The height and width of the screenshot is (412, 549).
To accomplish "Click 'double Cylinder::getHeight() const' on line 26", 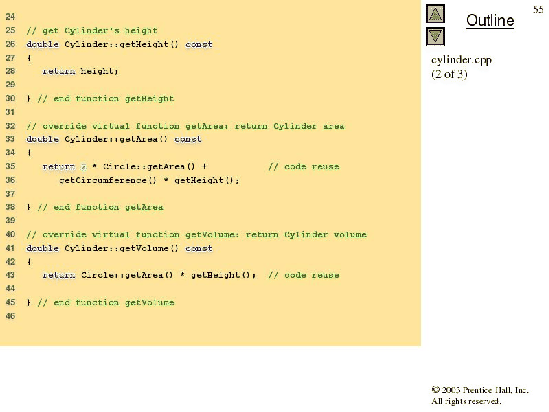I will (119, 44).
